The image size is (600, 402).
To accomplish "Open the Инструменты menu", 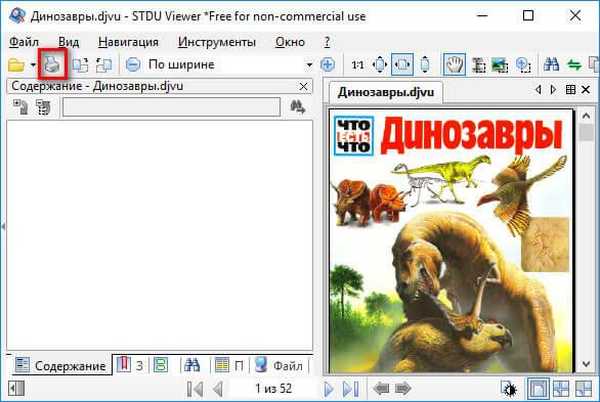I will 216,42.
